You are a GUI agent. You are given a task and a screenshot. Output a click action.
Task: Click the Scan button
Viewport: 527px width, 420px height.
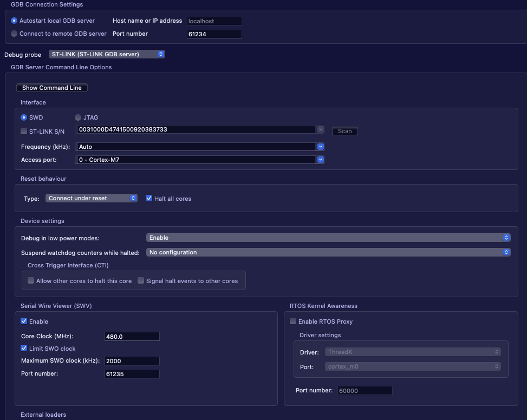[x=345, y=131]
